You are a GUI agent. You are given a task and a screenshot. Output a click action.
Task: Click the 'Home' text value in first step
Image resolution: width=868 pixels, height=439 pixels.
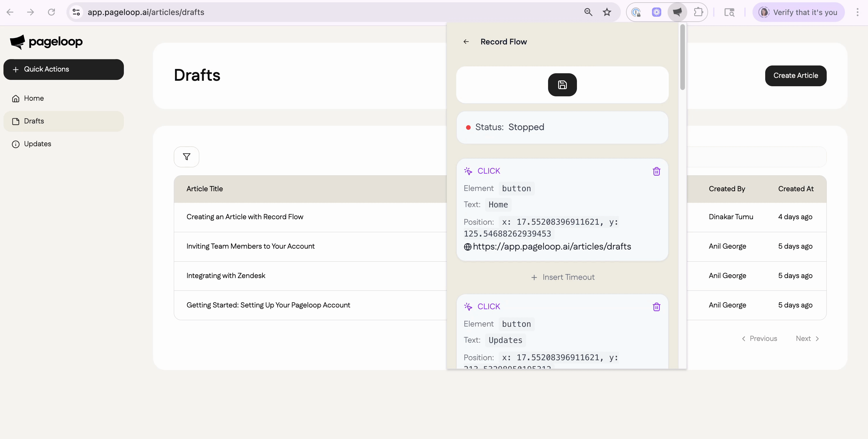pos(498,205)
